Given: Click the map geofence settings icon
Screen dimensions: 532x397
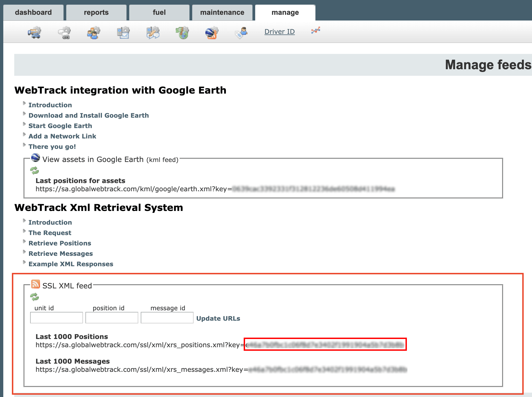Looking at the screenshot, I should [x=182, y=33].
